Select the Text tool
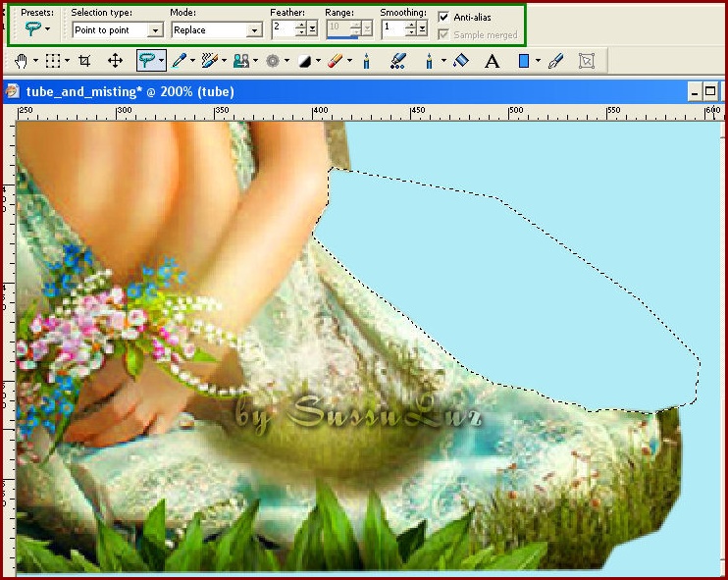This screenshot has height=580, width=728. click(x=493, y=61)
